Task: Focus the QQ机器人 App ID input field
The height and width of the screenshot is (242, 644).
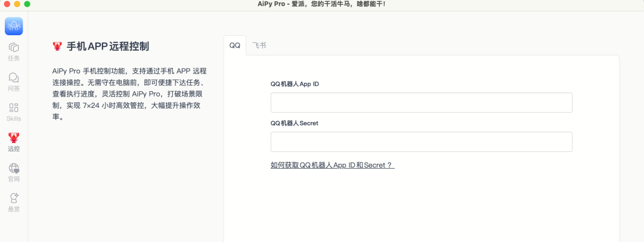Action: click(421, 103)
